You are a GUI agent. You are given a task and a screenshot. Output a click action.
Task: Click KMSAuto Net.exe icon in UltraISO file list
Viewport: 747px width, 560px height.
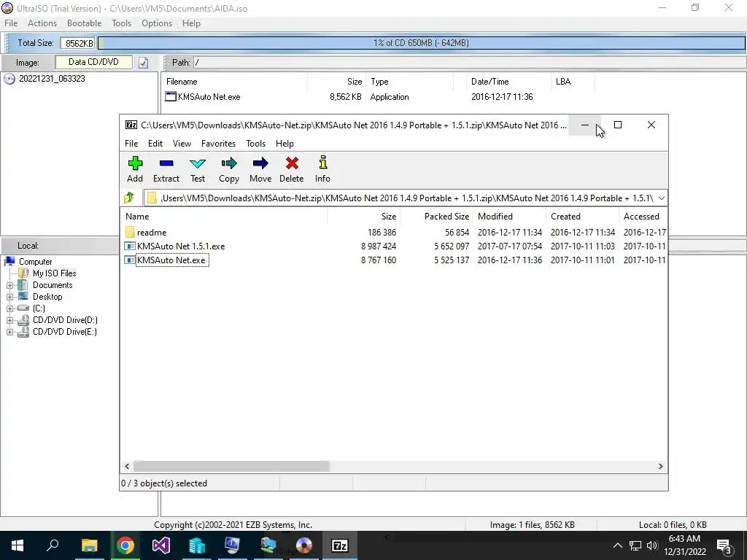171,97
